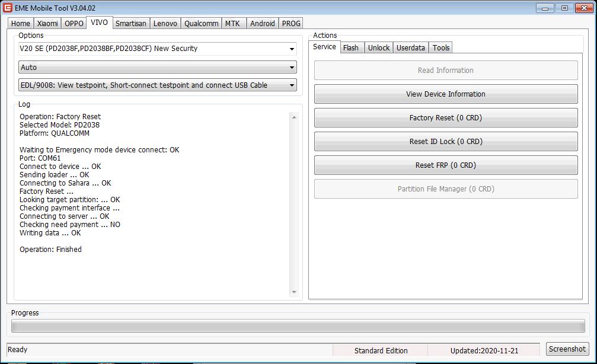Viewport: 597px width, 364px height.
Task: Open the Smartisan tab
Action: pos(131,23)
